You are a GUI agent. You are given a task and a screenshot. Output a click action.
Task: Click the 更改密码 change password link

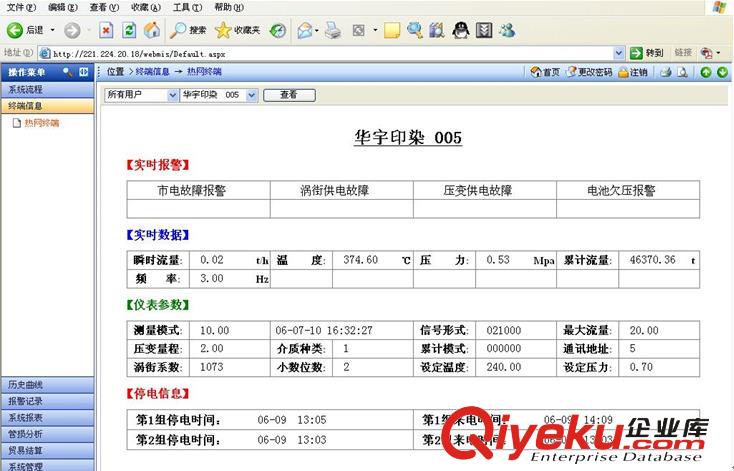point(589,72)
